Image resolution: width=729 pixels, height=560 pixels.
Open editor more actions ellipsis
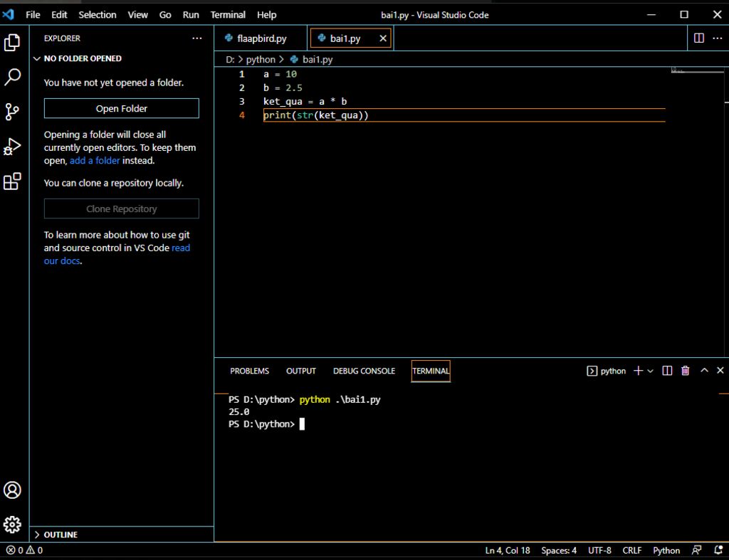(x=718, y=38)
